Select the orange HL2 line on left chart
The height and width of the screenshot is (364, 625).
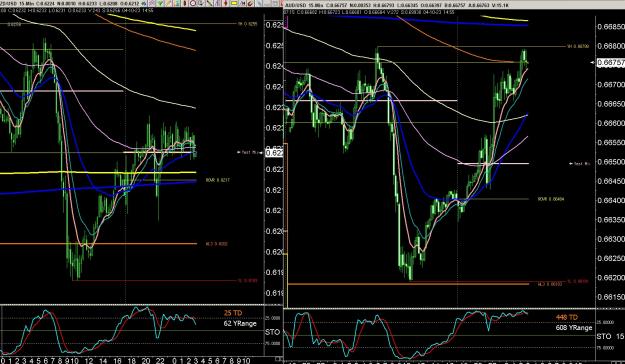[98, 244]
